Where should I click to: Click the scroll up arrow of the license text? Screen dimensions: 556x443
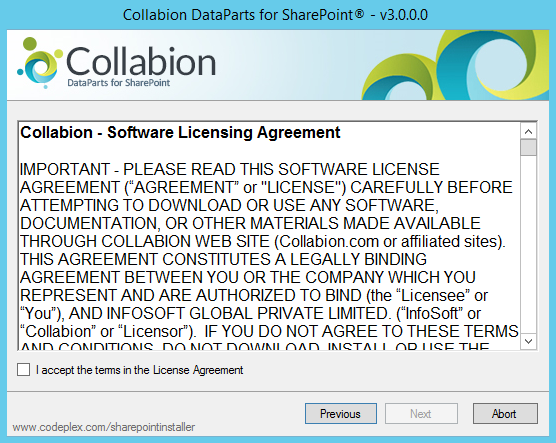click(x=528, y=132)
